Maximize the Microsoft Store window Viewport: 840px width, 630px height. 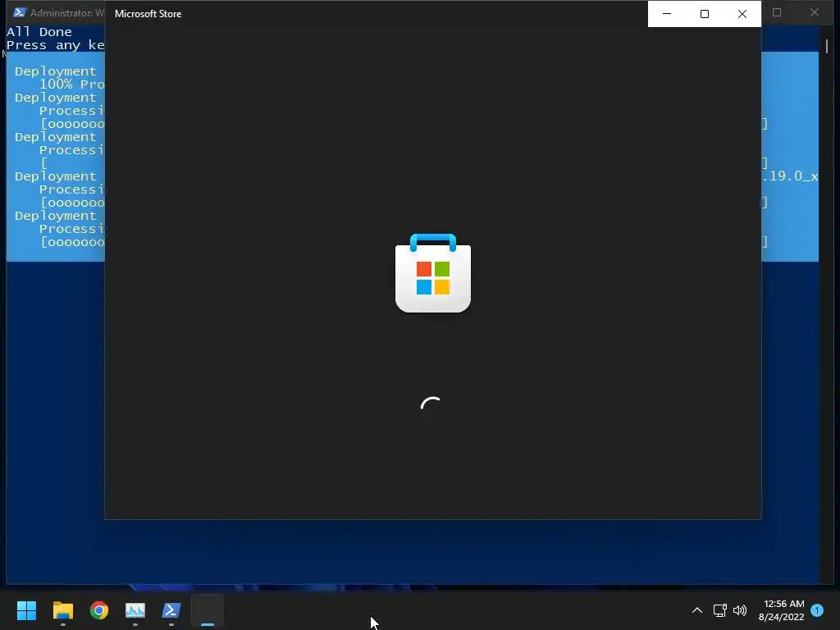705,13
